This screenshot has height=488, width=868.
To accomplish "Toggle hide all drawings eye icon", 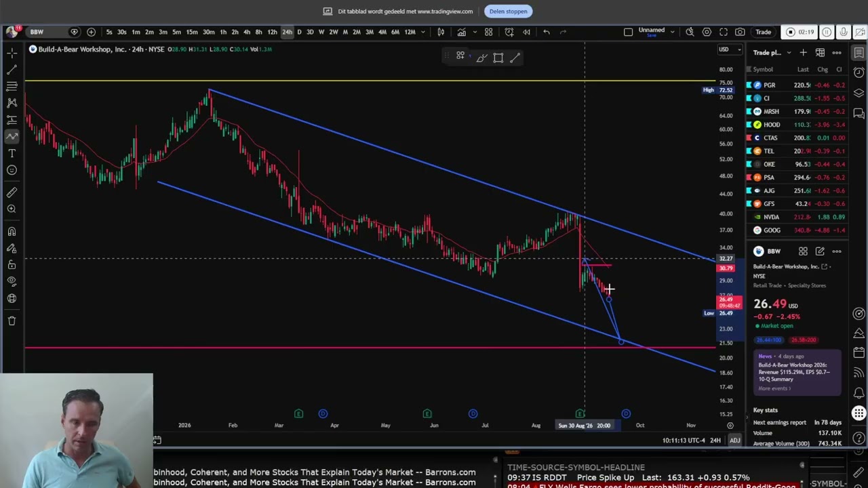I will point(12,282).
